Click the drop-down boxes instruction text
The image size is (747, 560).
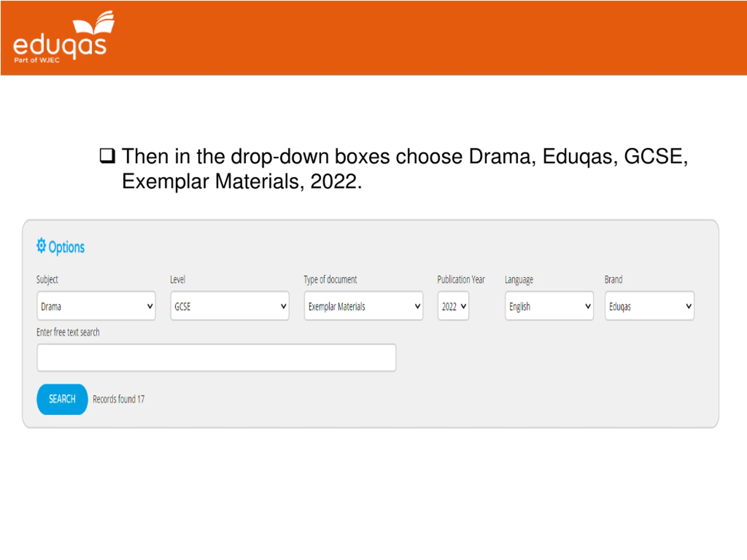(x=404, y=169)
